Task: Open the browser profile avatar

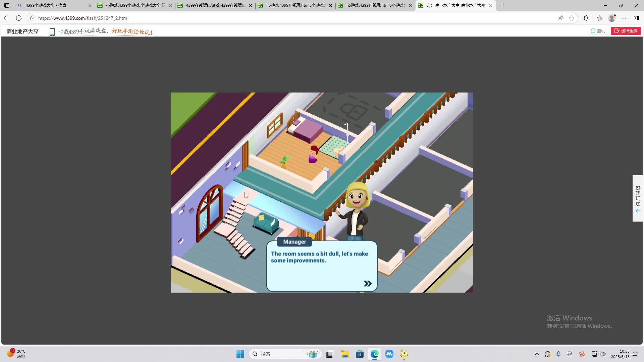Action: [x=612, y=18]
